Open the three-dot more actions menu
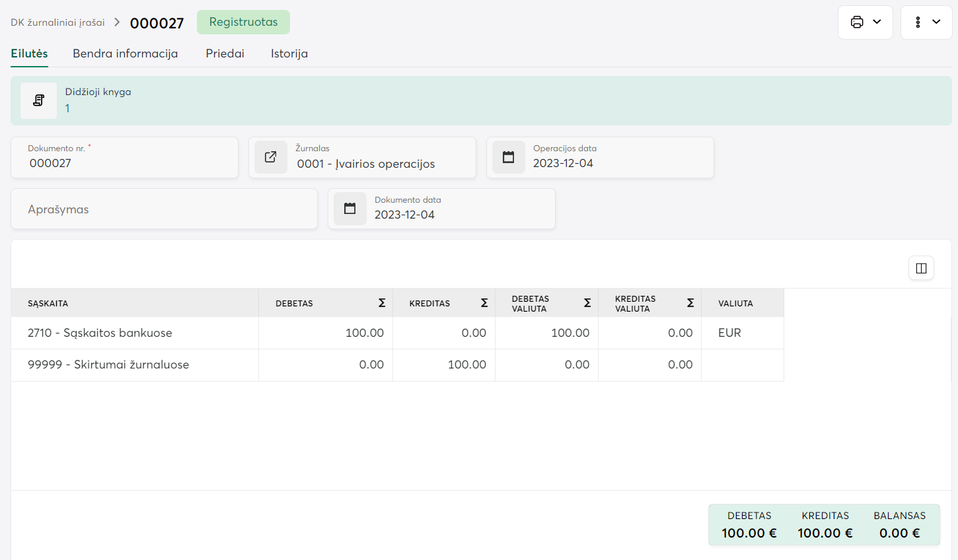The width and height of the screenshot is (958, 560). pyautogui.click(x=926, y=22)
